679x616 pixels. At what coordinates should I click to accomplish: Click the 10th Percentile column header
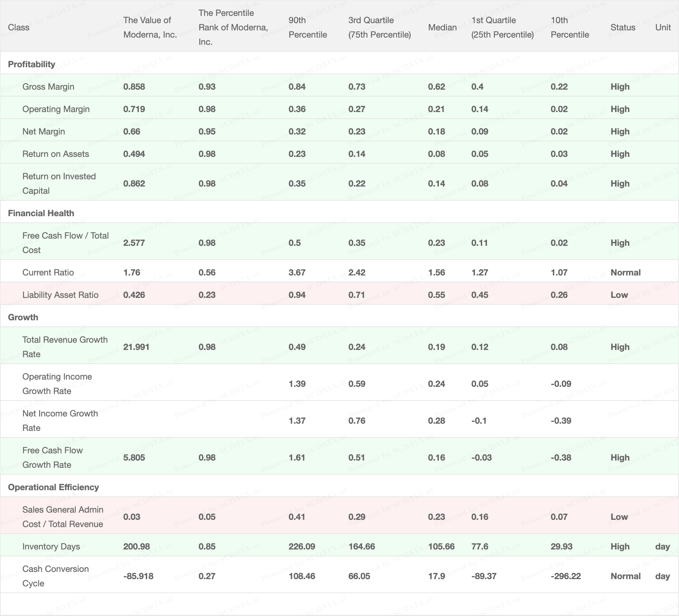tap(570, 27)
